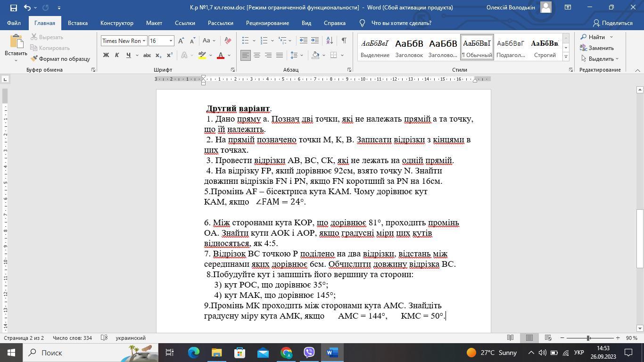This screenshot has width=644, height=362.
Task: Open the Вставка ribbon tab
Action: pos(77,23)
